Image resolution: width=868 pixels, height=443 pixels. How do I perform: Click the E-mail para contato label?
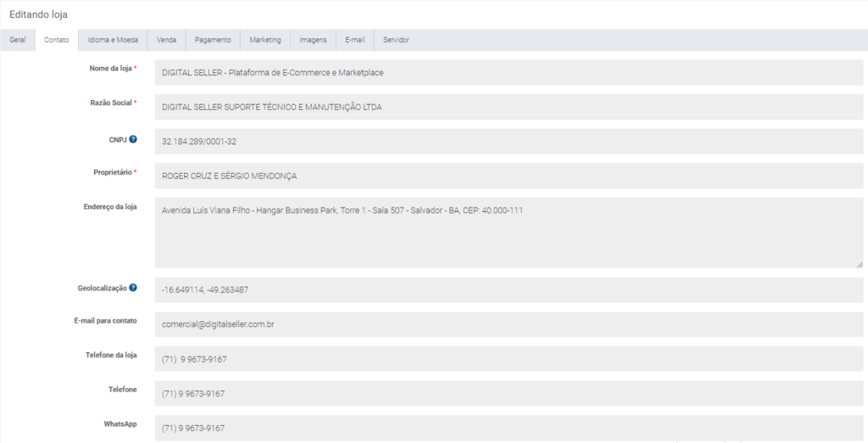[105, 321]
